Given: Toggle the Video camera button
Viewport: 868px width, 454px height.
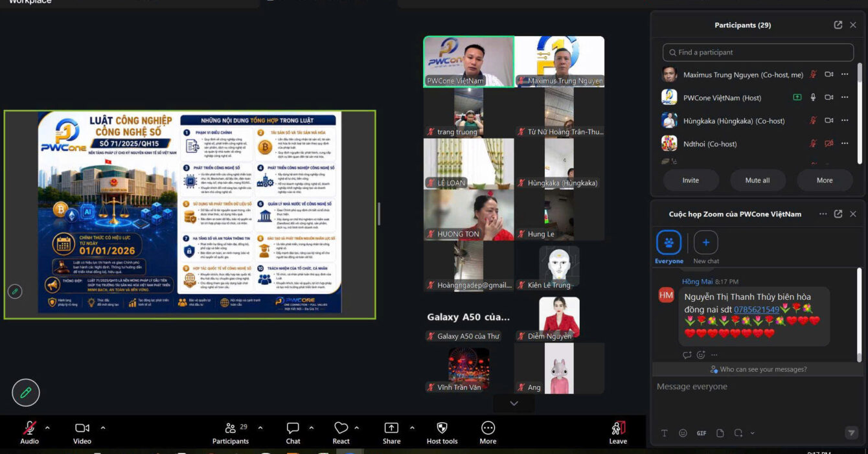Looking at the screenshot, I should (82, 433).
